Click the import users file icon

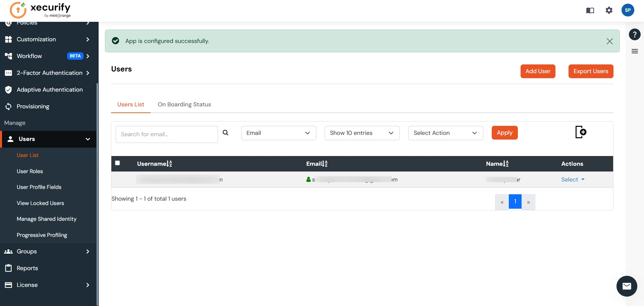tap(581, 132)
